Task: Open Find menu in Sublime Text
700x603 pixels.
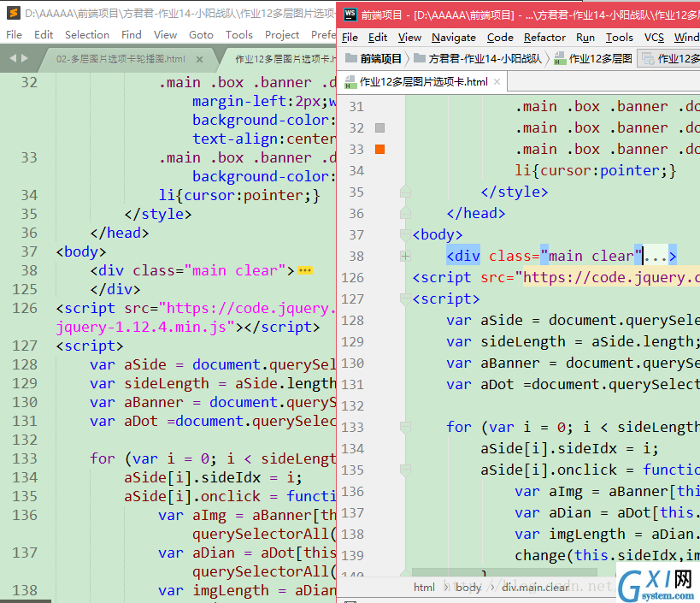Action: click(132, 35)
